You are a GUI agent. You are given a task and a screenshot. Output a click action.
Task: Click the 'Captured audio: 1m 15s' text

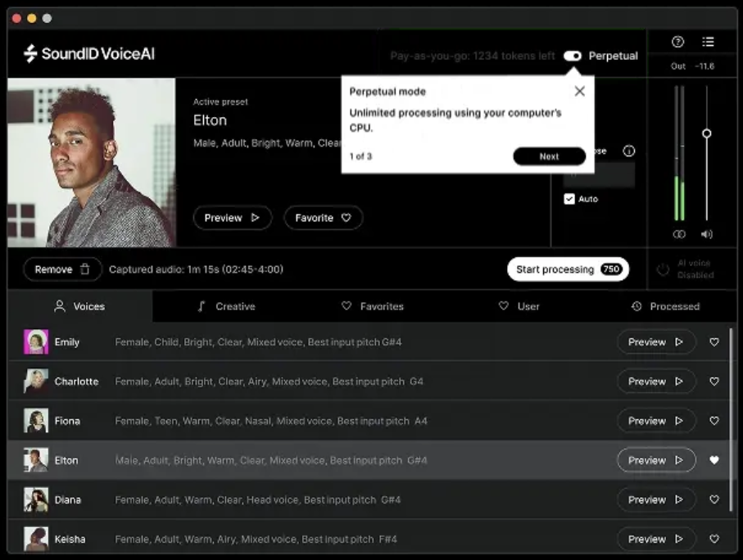pos(196,269)
